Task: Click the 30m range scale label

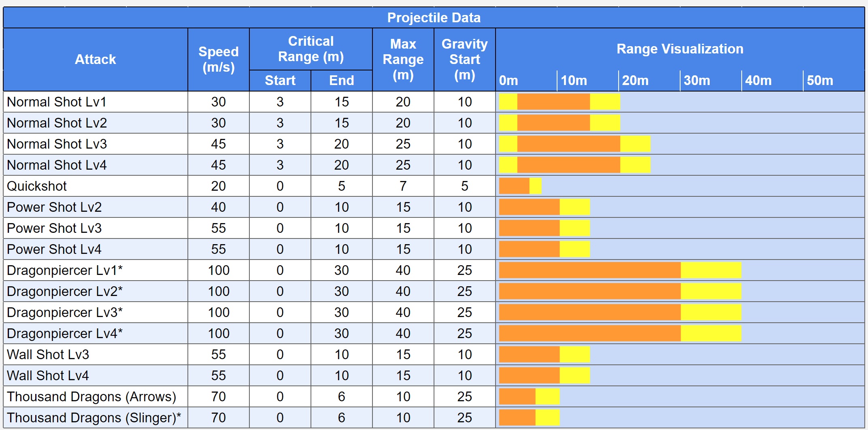Action: click(697, 81)
